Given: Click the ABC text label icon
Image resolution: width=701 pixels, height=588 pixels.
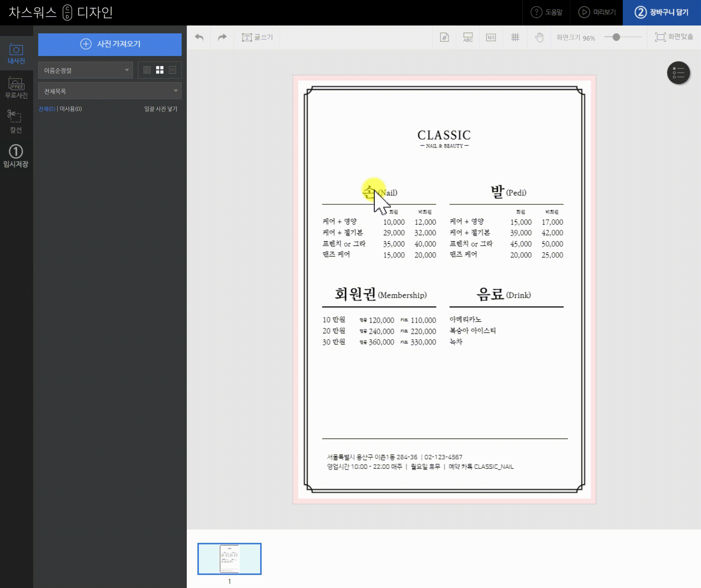Looking at the screenshot, I should (x=468, y=37).
